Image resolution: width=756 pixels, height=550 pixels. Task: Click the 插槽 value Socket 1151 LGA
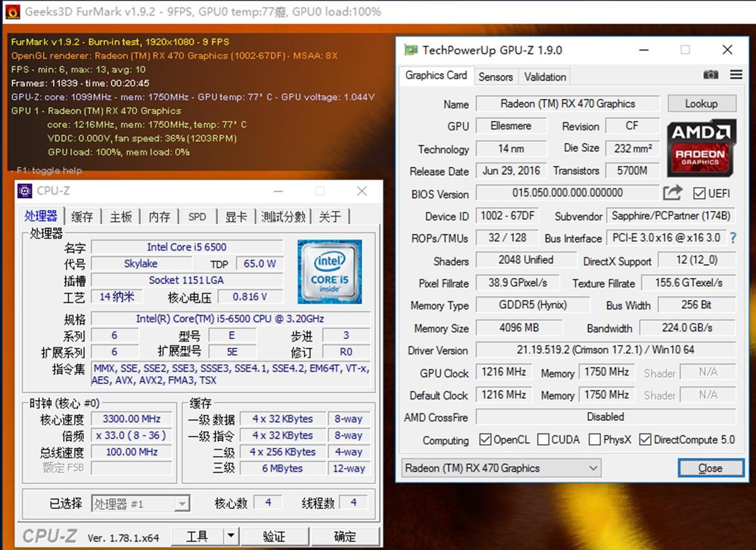(187, 280)
